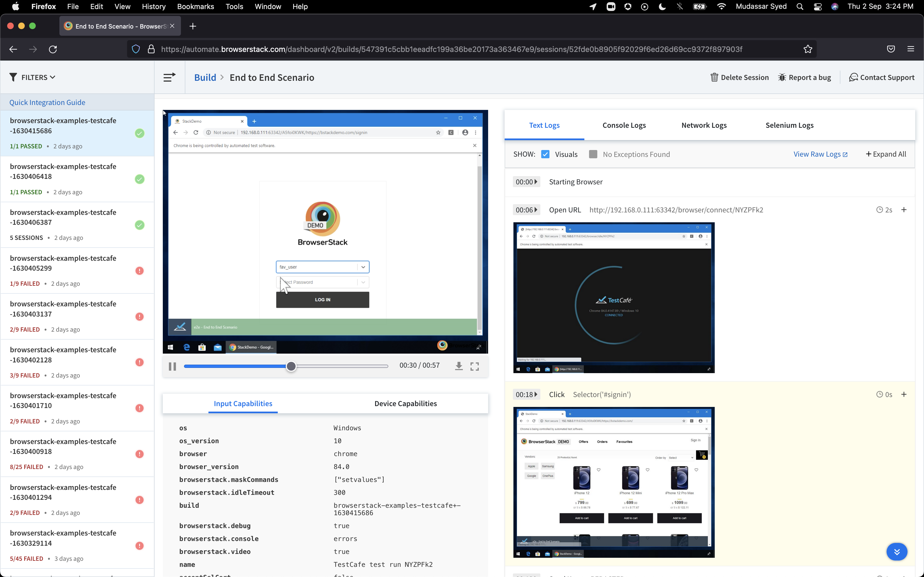Image resolution: width=924 pixels, height=577 pixels.
Task: Open the FILTERS dropdown
Action: click(32, 77)
